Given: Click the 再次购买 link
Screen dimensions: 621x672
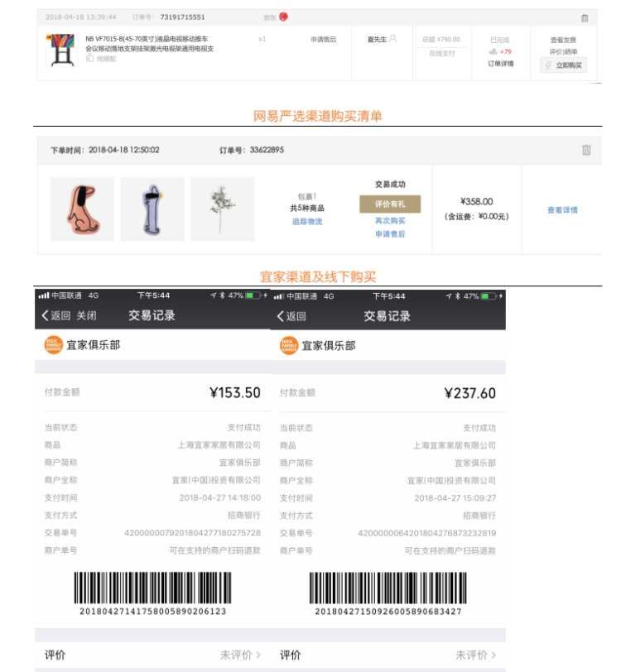Looking at the screenshot, I should [390, 221].
